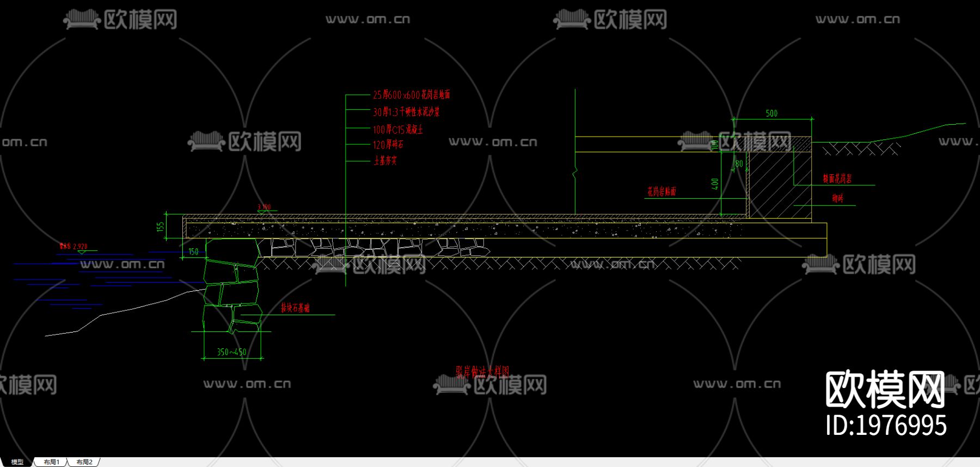
Task: Select the '30厚1:3干硬性水泥沙浆' annotation
Action: [x=406, y=112]
